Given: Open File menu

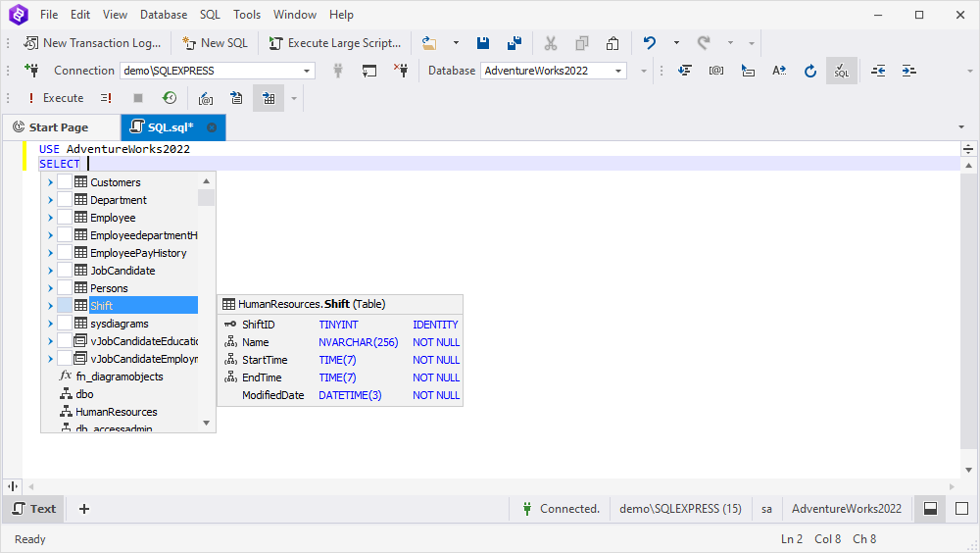Looking at the screenshot, I should tap(49, 15).
